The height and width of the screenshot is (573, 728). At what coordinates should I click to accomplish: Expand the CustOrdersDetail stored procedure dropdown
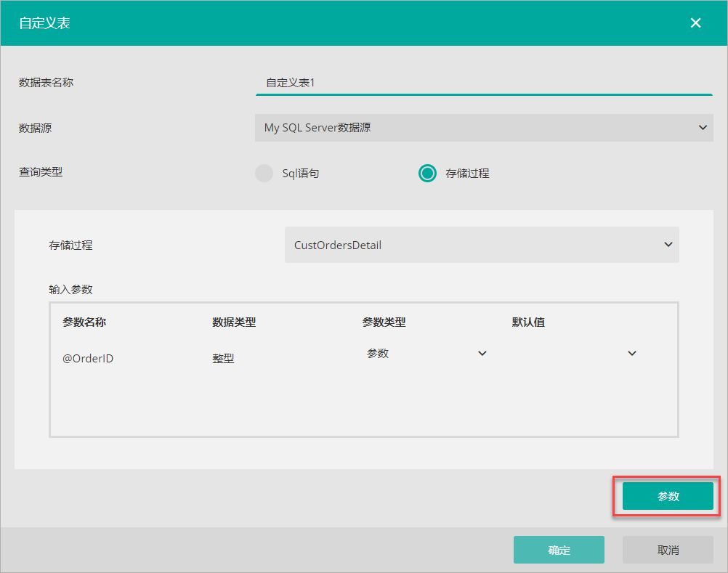coord(482,245)
